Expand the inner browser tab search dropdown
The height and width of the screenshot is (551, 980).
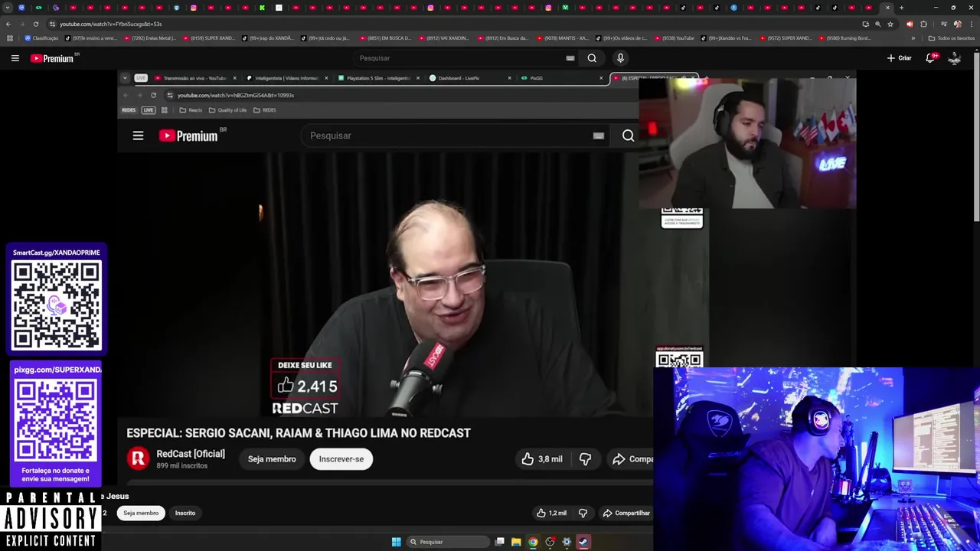[125, 78]
